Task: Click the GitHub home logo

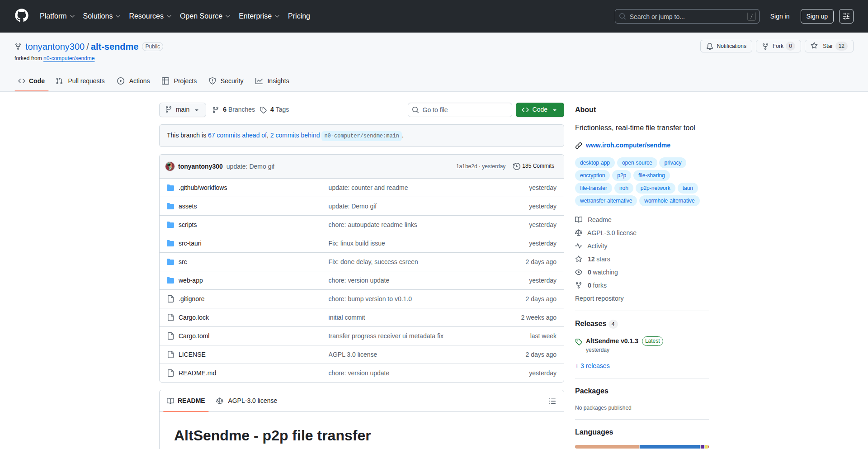Action: point(21,16)
